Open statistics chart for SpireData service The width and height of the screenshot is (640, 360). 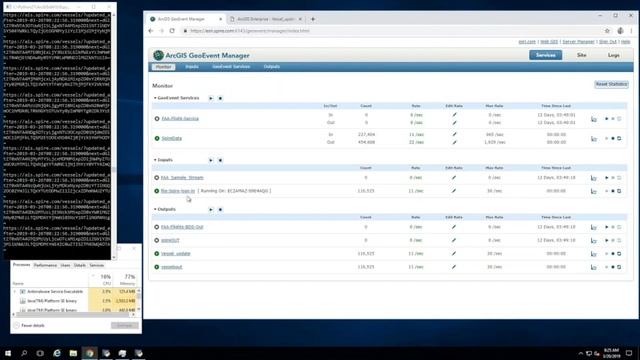pos(593,139)
